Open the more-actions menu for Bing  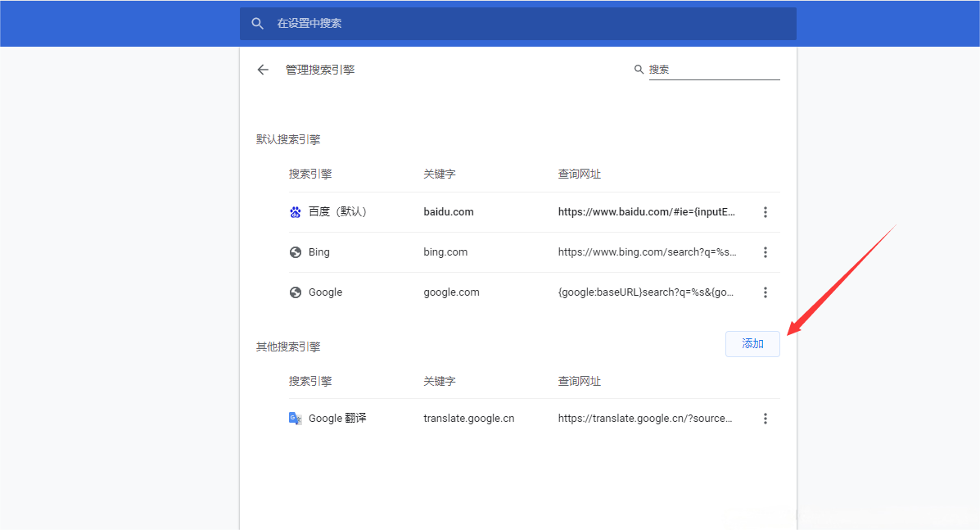(x=765, y=251)
